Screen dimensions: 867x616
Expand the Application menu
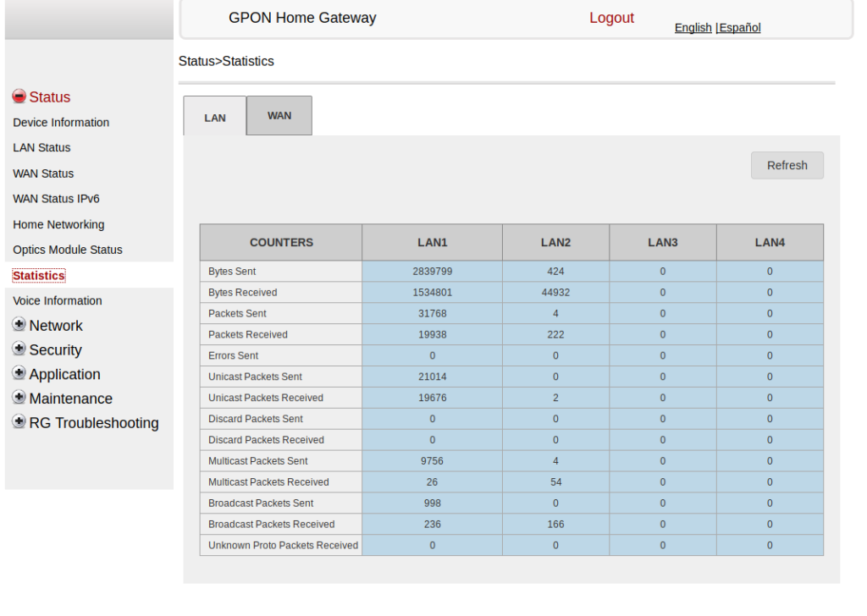65,374
